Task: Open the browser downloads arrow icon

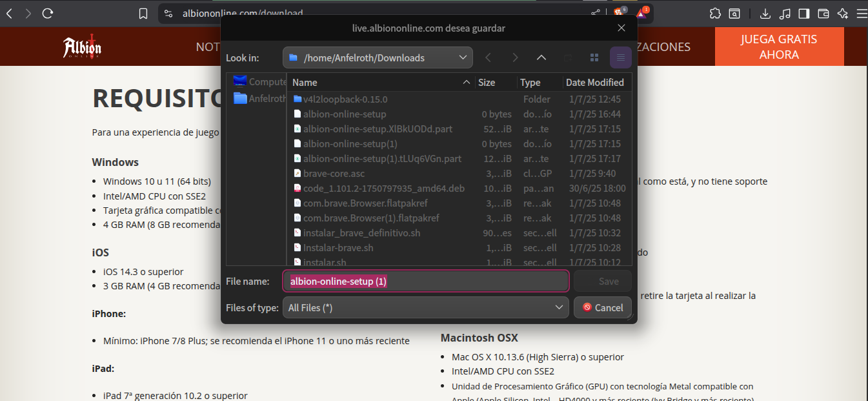Action: click(765, 14)
